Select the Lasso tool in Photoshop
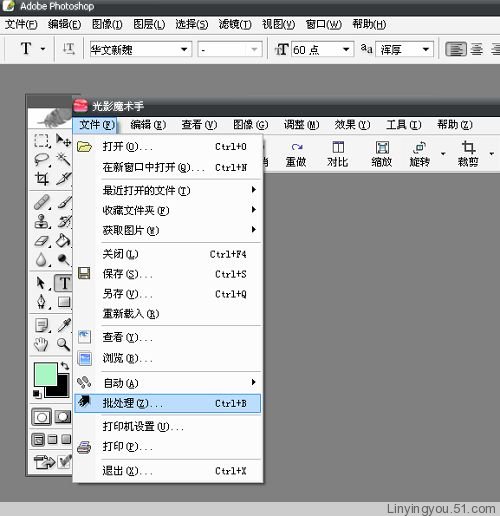The width and height of the screenshot is (500, 516). pyautogui.click(x=42, y=160)
